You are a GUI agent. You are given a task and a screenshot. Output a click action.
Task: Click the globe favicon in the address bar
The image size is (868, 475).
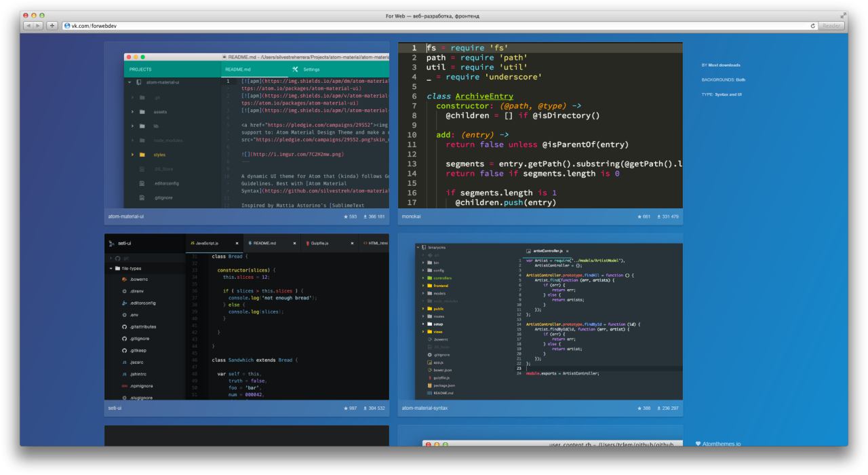coord(66,26)
